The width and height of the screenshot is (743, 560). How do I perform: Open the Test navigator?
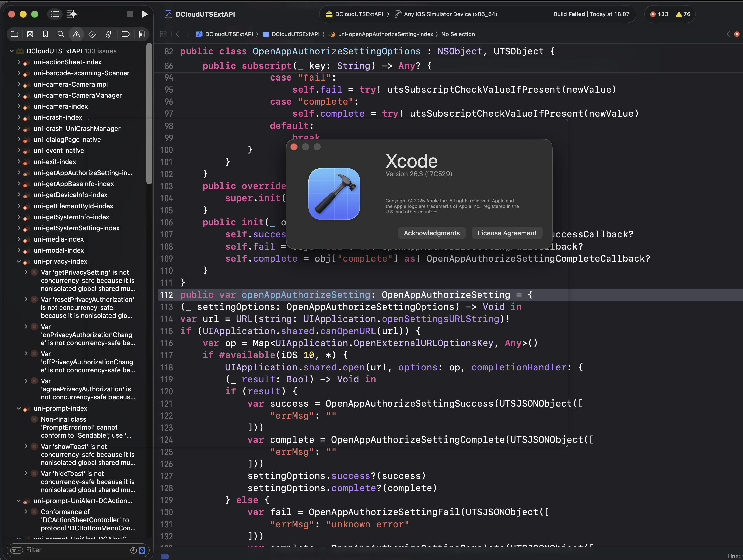[92, 34]
